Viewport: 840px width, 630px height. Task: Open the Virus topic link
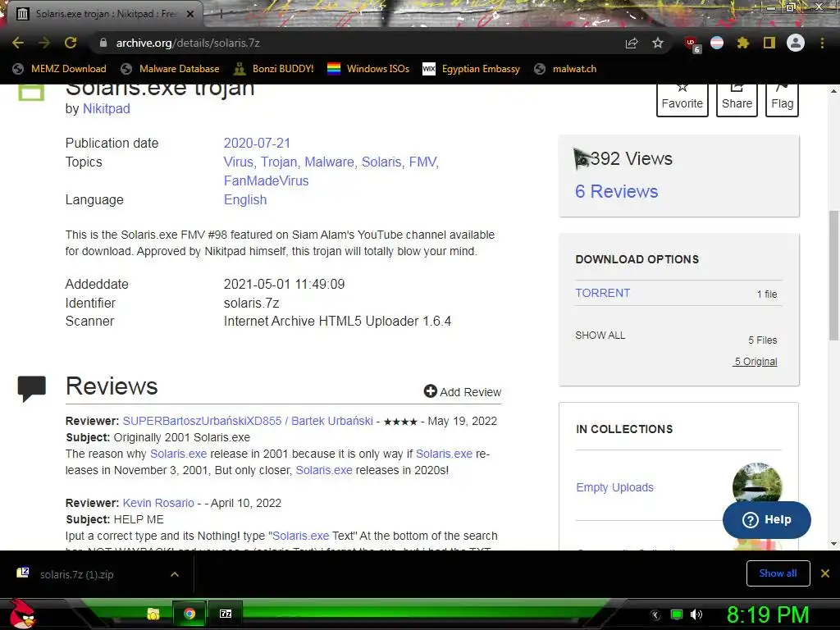(x=240, y=162)
